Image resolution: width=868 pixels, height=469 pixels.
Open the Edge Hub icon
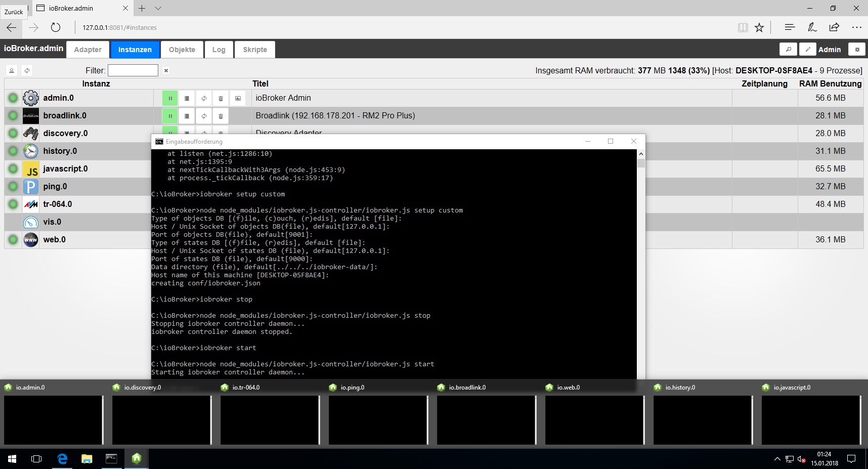tap(790, 27)
